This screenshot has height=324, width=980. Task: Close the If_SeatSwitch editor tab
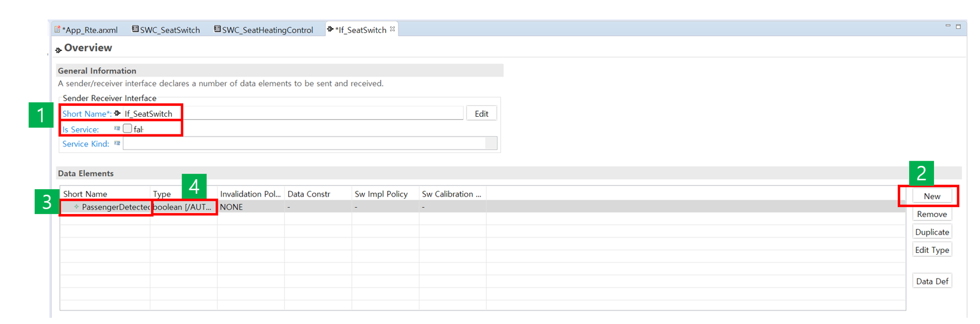(393, 29)
